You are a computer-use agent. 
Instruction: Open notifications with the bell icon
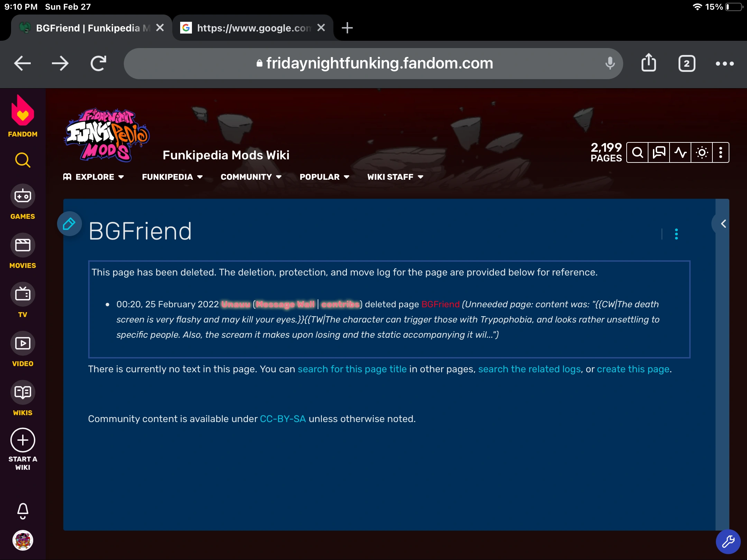click(x=22, y=511)
